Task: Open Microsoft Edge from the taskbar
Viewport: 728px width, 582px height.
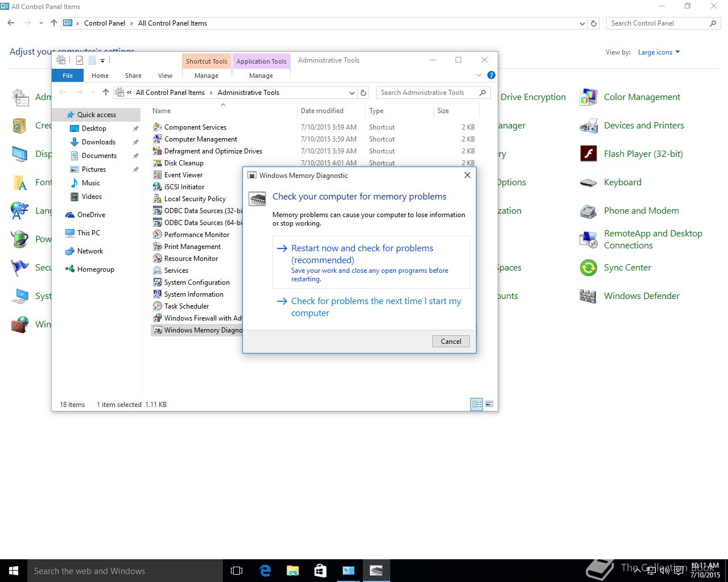Action: 265,571
